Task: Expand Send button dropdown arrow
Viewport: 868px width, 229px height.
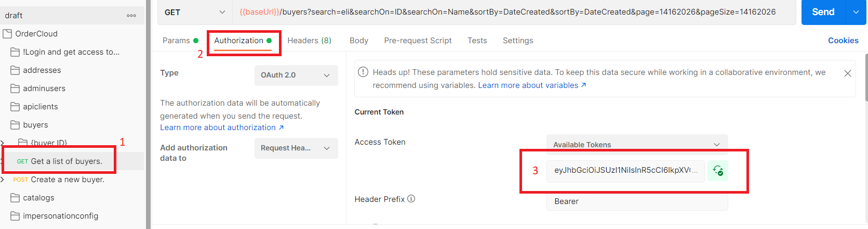Action: tap(856, 12)
